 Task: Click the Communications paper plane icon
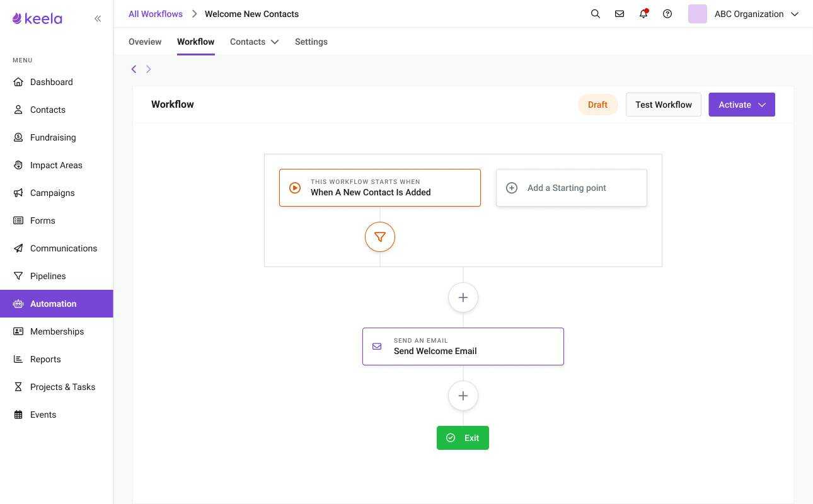tap(18, 248)
